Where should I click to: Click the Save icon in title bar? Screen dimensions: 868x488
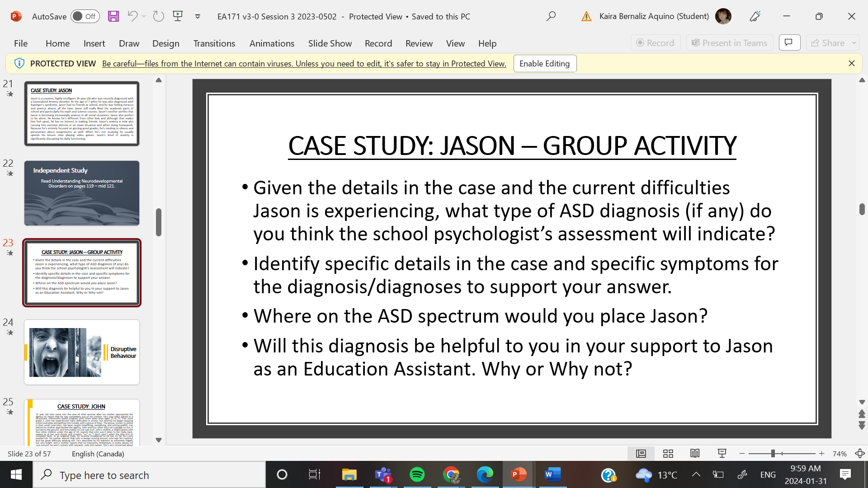click(113, 17)
